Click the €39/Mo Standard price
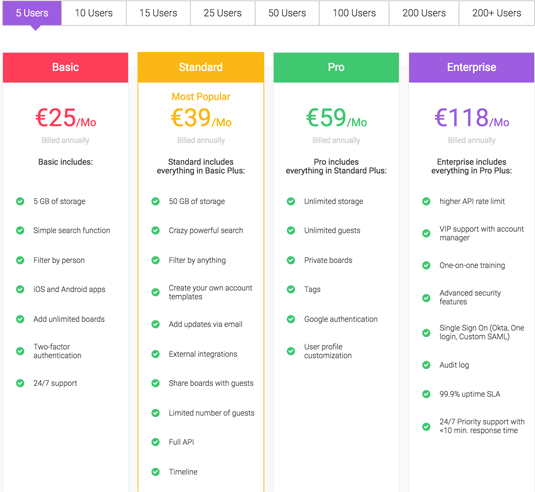 tap(201, 118)
